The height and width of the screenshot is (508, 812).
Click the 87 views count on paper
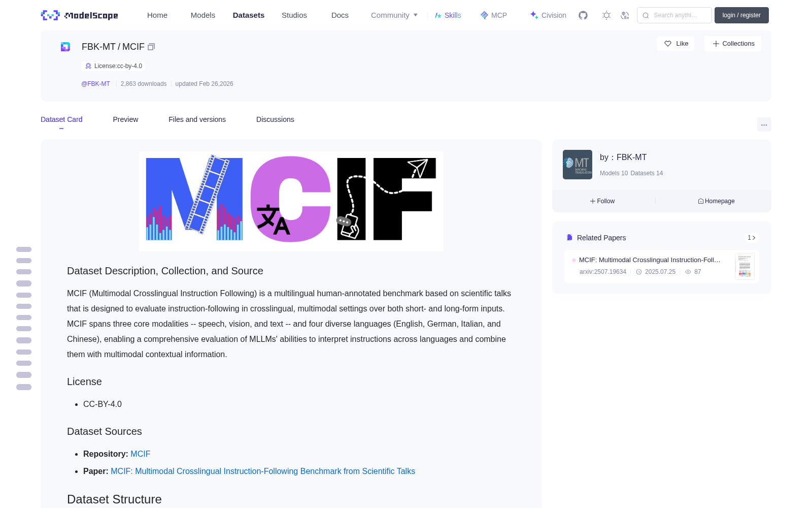click(x=698, y=272)
